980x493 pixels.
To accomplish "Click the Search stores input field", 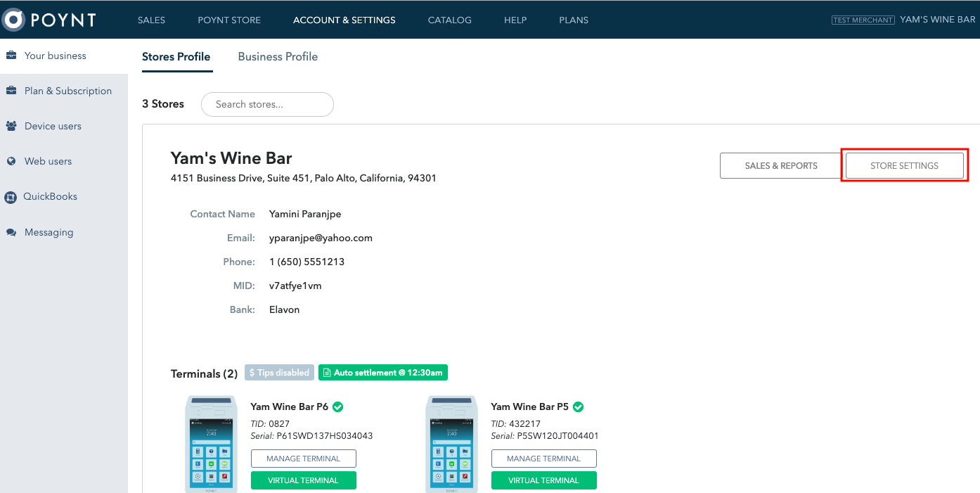I will tap(267, 104).
